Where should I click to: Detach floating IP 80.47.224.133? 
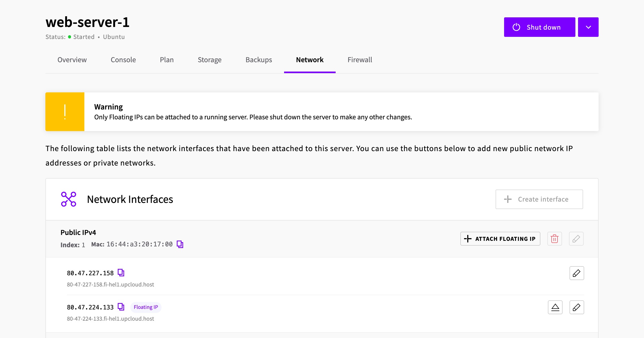tap(555, 307)
